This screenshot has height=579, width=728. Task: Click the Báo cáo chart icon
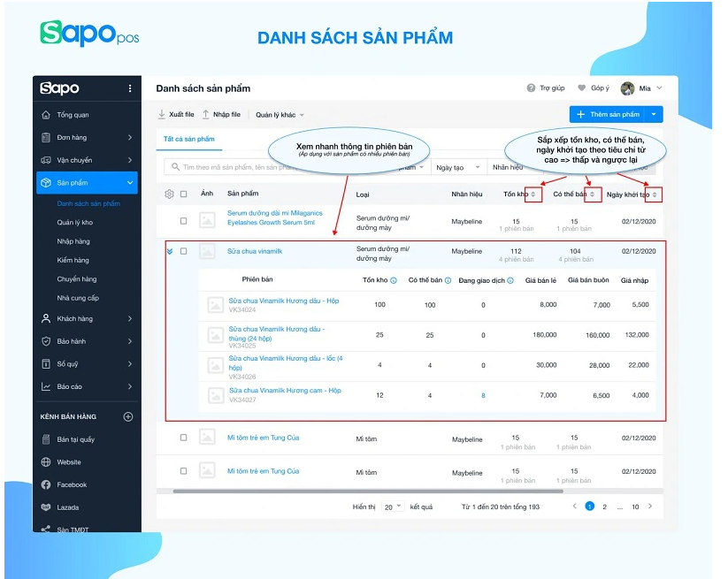pyautogui.click(x=46, y=386)
